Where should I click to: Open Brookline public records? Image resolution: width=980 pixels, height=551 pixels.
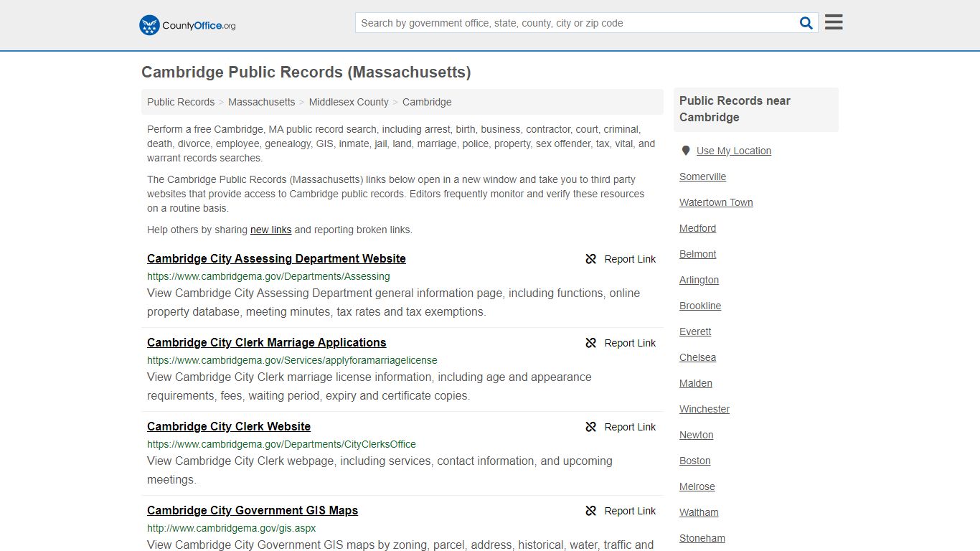[700, 306]
